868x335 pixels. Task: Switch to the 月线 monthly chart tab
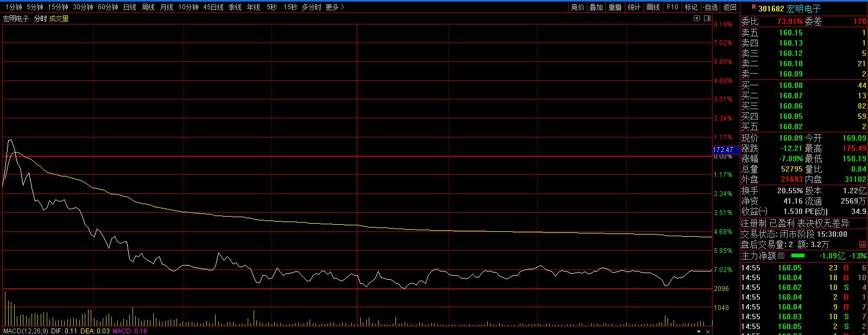tap(166, 7)
